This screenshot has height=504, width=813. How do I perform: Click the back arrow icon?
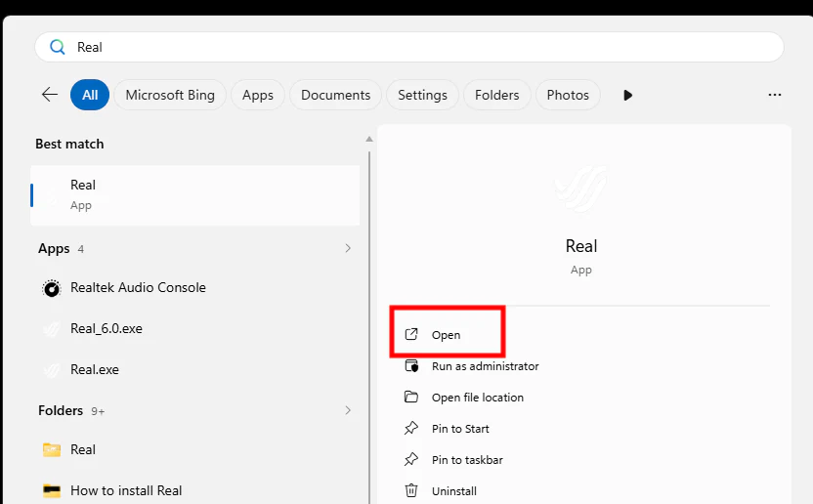(50, 95)
